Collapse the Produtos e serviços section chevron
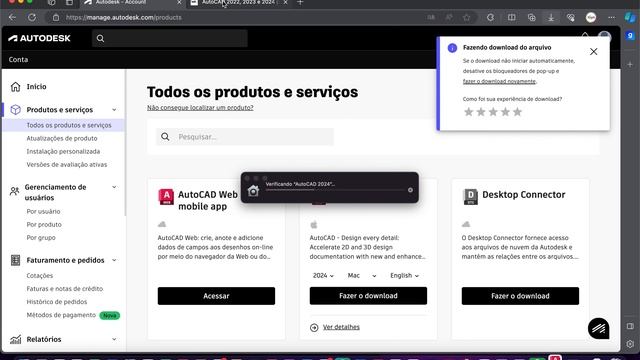640x360 pixels. pyautogui.click(x=114, y=110)
